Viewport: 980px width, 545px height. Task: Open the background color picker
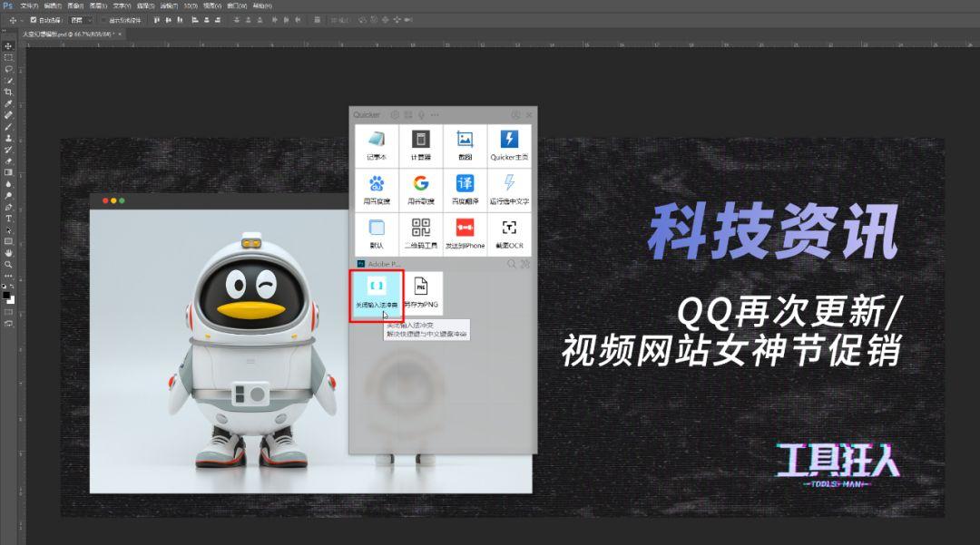point(11,300)
